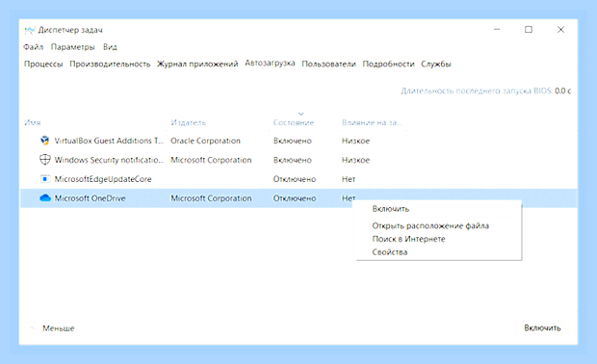Sort by the Влияние на за... column header
This screenshot has width=597, height=364.
click(372, 122)
